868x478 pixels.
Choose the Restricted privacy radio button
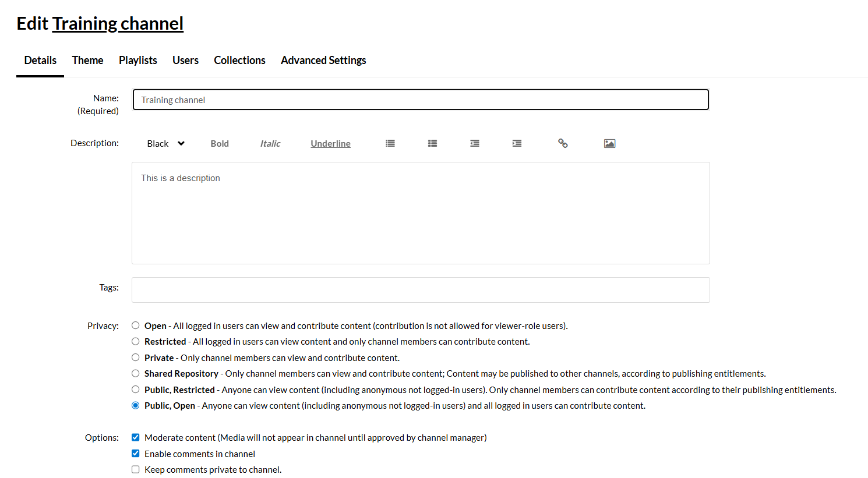tap(136, 341)
